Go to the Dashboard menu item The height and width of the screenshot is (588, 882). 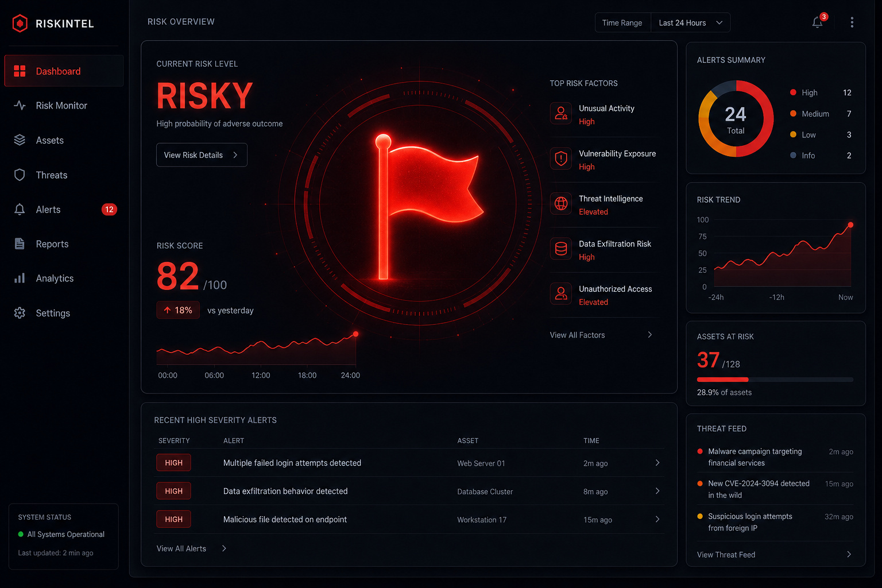click(64, 71)
